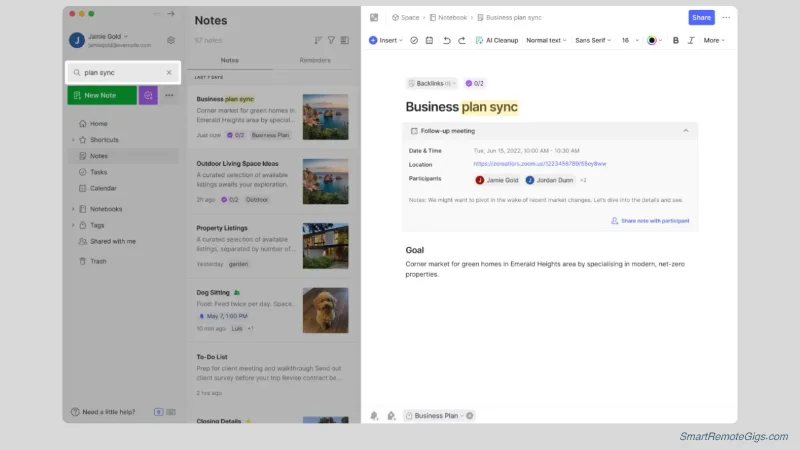
Task: Toggle bold formatting
Action: 676,40
